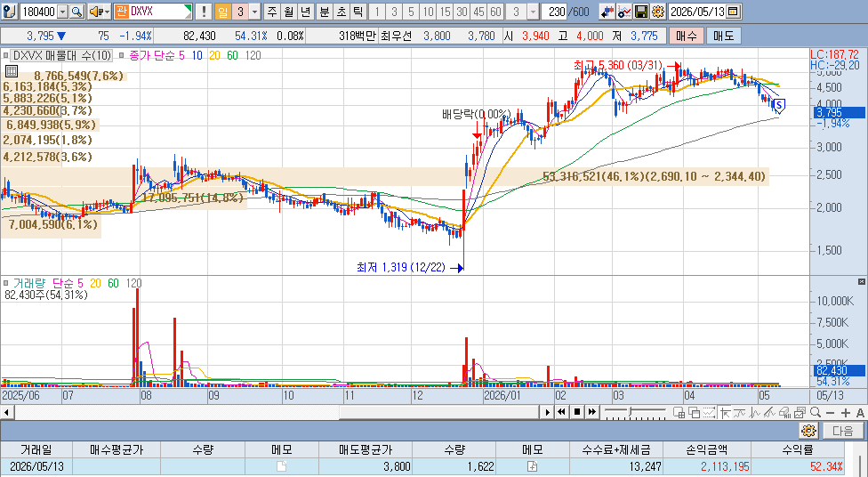This screenshot has height=477, width=868.
Task: Click the red 매수 buy button
Action: (x=687, y=36)
